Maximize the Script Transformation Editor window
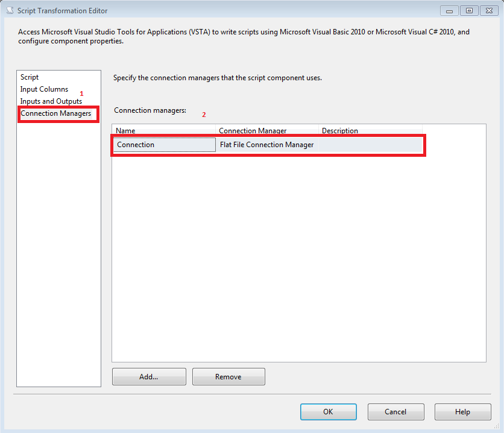The width and height of the screenshot is (504, 433). 468,10
